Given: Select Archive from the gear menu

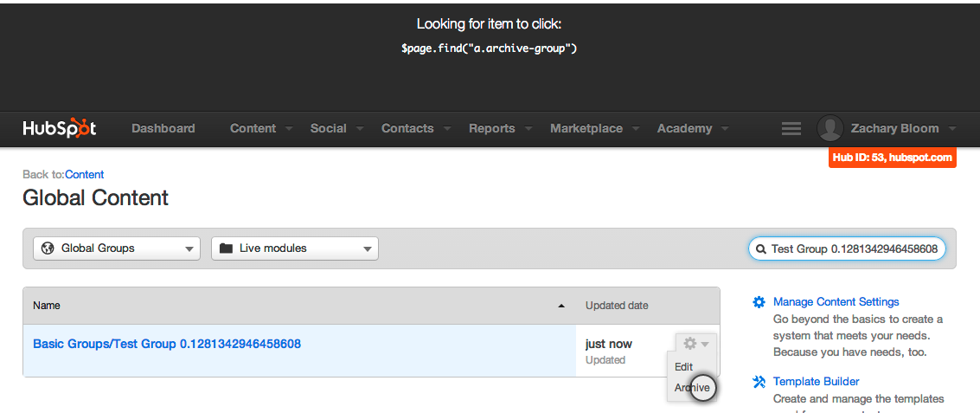Looking at the screenshot, I should click(x=692, y=388).
